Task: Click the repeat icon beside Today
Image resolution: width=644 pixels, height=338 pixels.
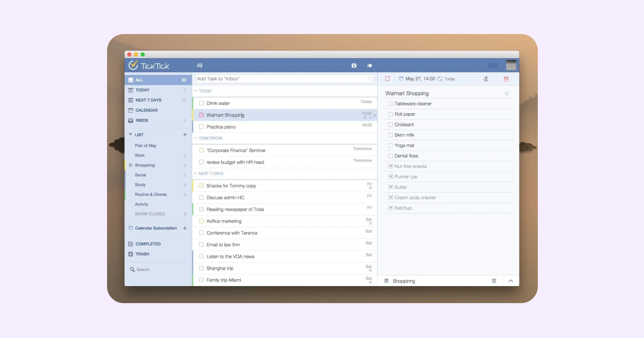Action: coord(440,78)
